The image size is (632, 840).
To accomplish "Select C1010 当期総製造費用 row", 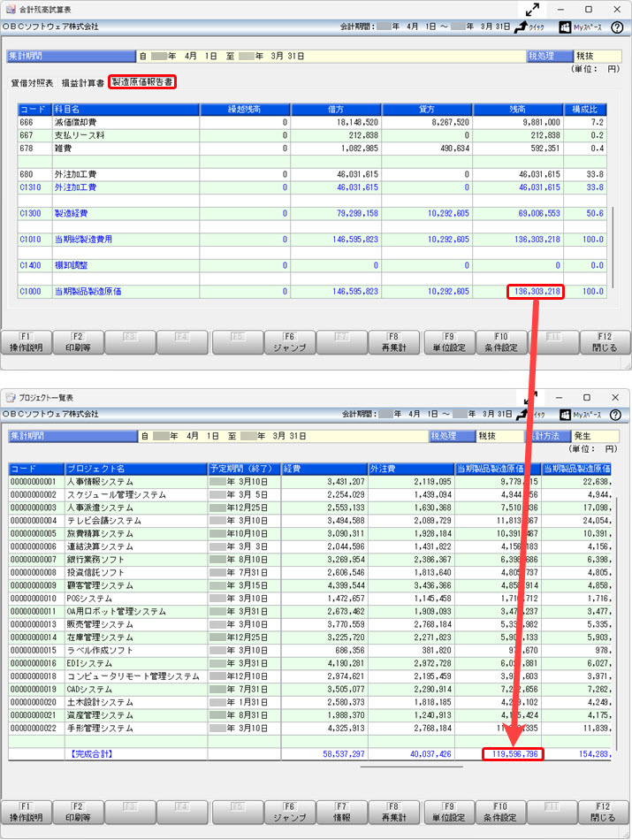I will point(312,240).
